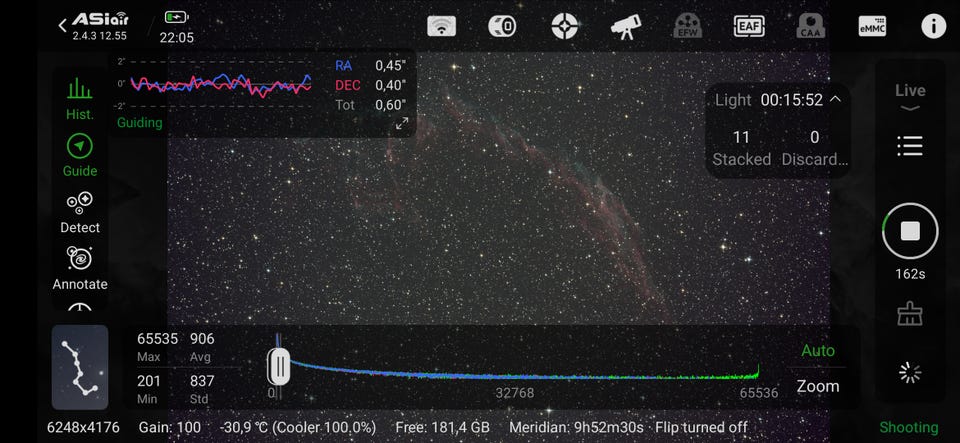Tap the 201 Min histogram value

(x=149, y=389)
